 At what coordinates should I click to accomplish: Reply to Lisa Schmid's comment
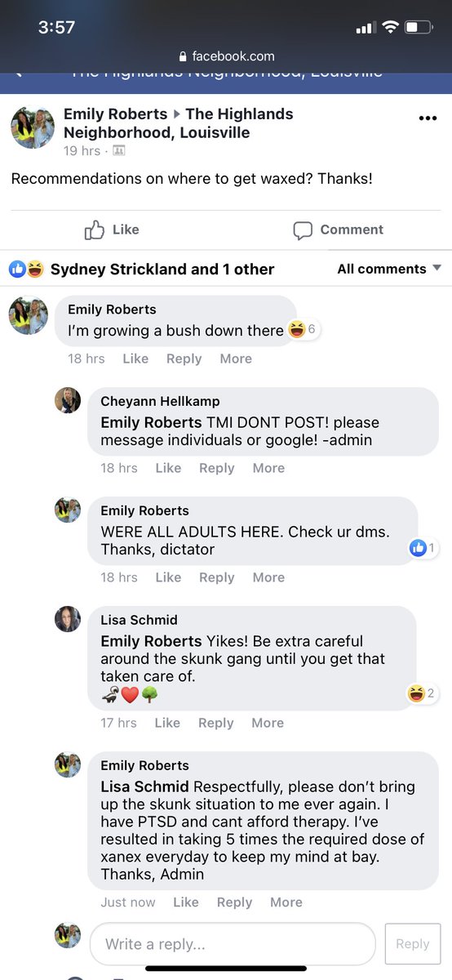click(x=216, y=723)
